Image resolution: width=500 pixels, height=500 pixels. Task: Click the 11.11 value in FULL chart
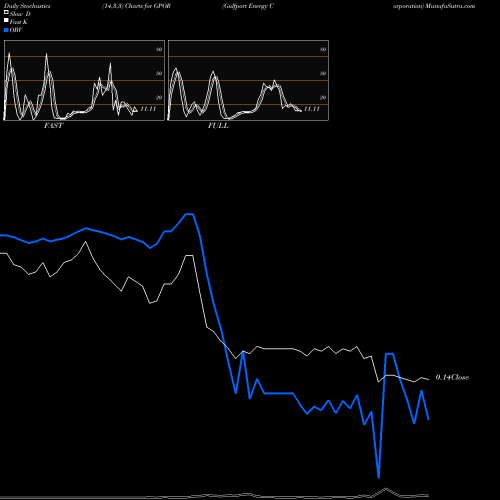point(312,109)
